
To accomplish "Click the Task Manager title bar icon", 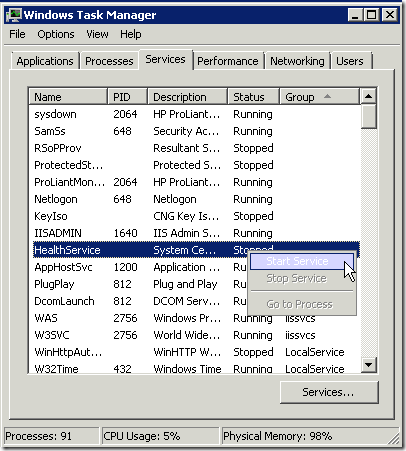I will tap(14, 15).
